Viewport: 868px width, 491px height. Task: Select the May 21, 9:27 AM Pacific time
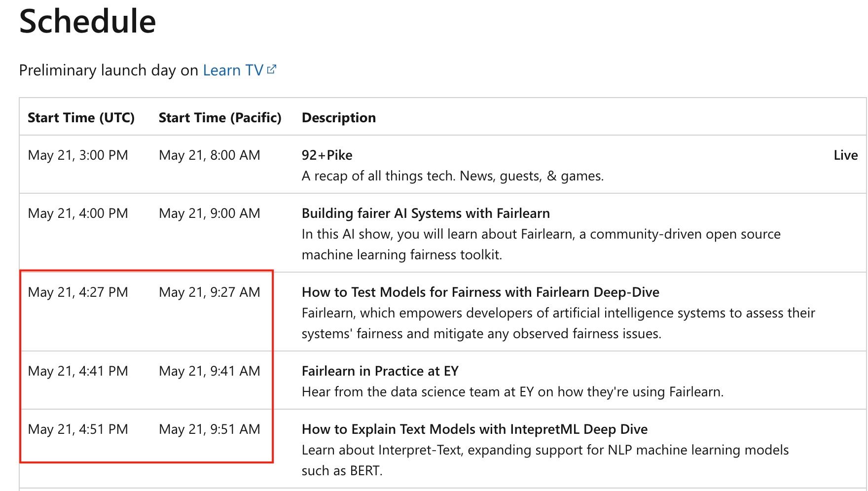209,292
